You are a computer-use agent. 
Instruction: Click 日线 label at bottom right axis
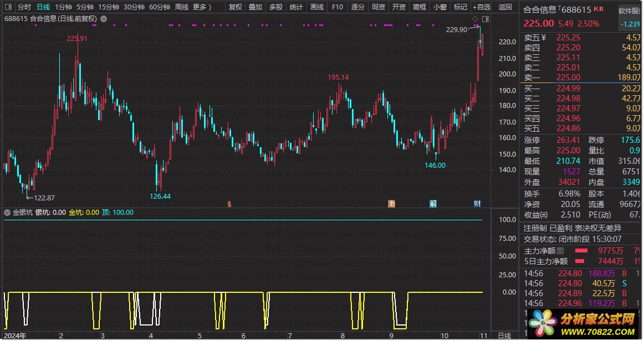point(504,336)
